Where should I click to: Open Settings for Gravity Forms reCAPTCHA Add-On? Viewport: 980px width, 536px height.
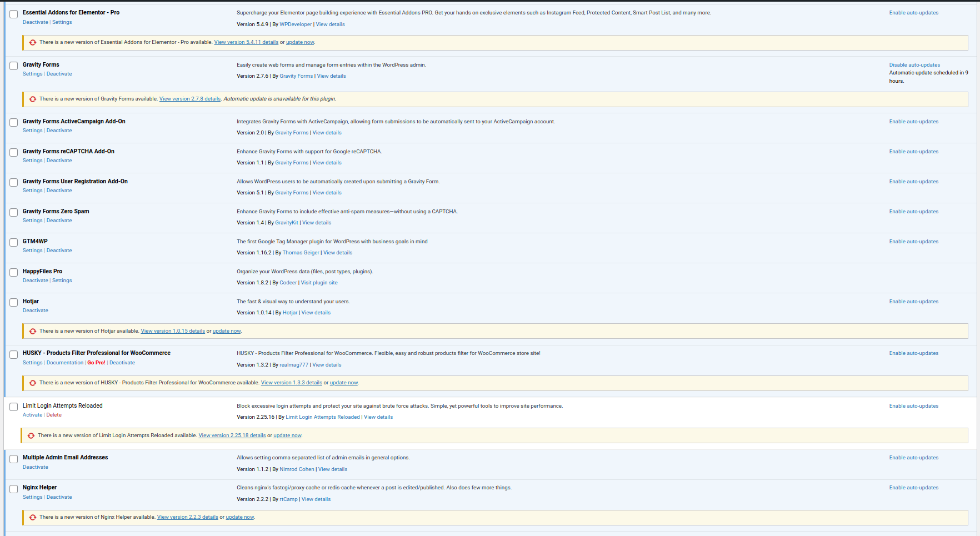[32, 161]
